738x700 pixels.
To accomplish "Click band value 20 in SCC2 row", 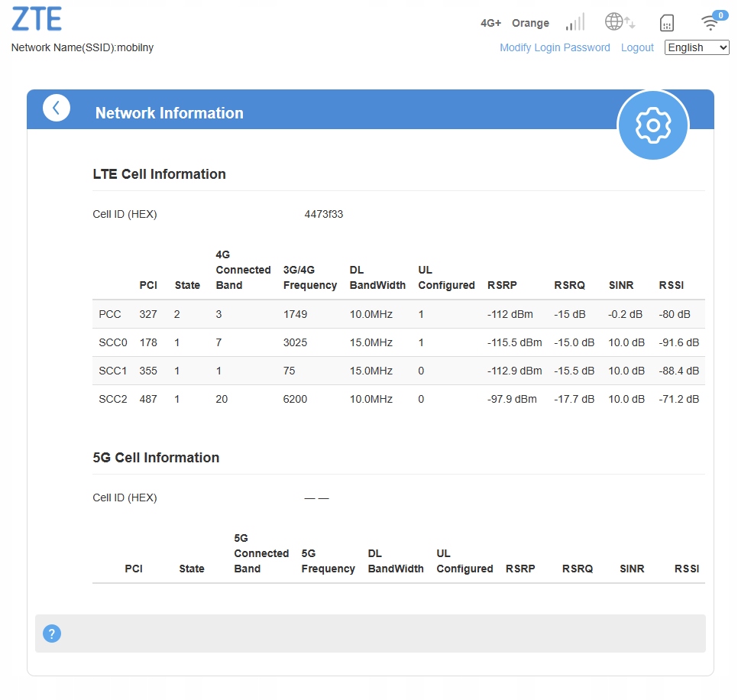I will point(222,399).
